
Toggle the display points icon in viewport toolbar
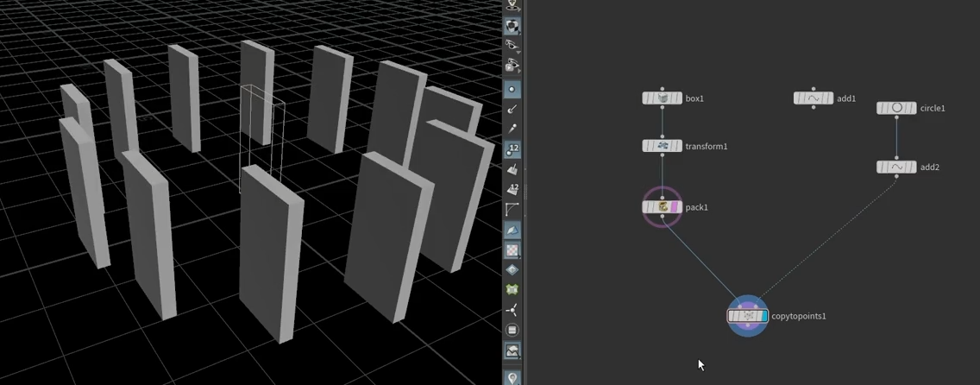tap(512, 90)
